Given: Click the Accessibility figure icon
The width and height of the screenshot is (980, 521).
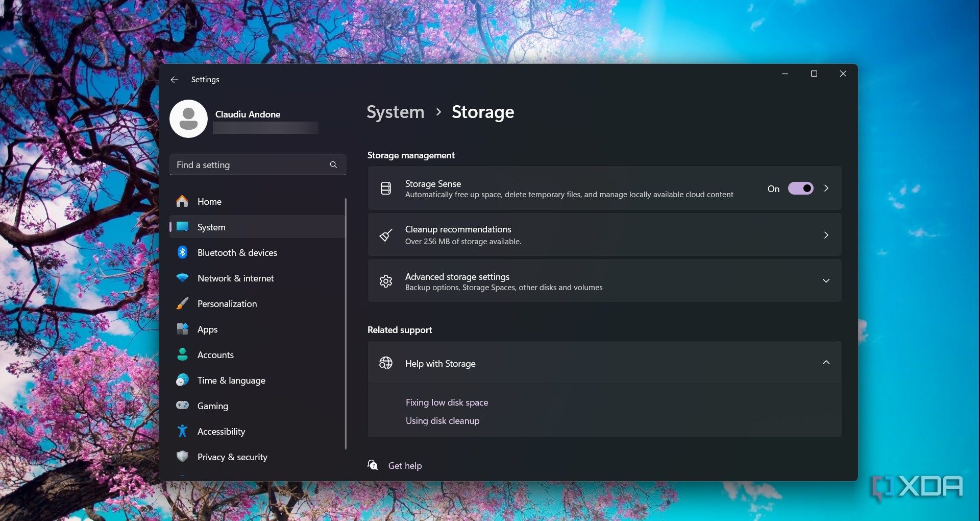Looking at the screenshot, I should click(182, 431).
